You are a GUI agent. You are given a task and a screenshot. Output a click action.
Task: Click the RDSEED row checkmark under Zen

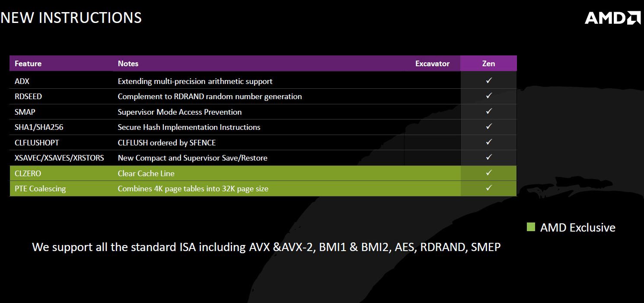489,96
